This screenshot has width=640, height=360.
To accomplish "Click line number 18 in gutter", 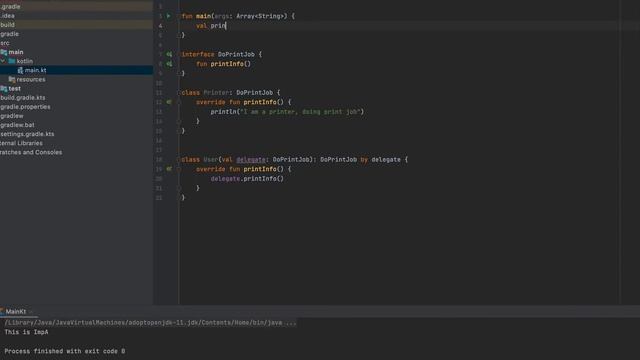I will (159, 160).
